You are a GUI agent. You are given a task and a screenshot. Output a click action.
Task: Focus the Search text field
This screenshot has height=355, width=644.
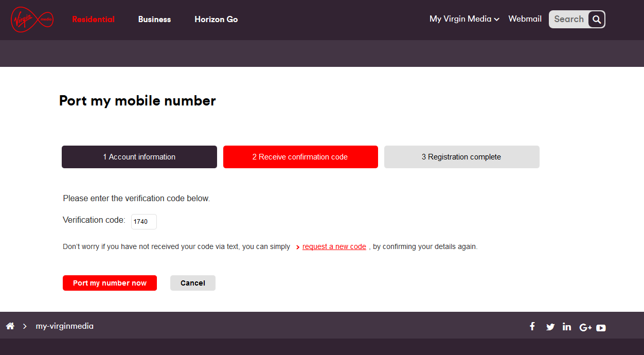point(569,20)
